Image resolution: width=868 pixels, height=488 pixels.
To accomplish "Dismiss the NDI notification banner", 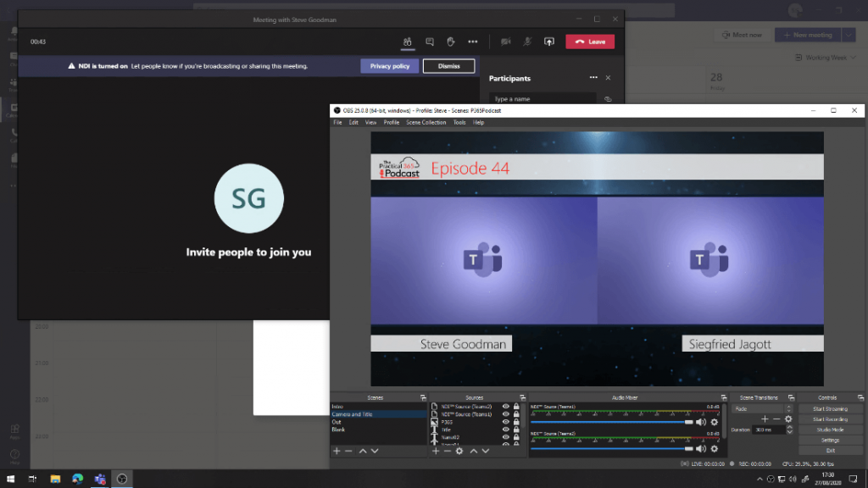I will (449, 66).
